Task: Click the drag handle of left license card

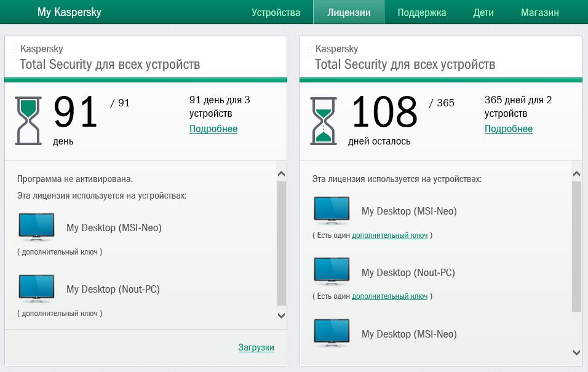Action: [x=14, y=50]
